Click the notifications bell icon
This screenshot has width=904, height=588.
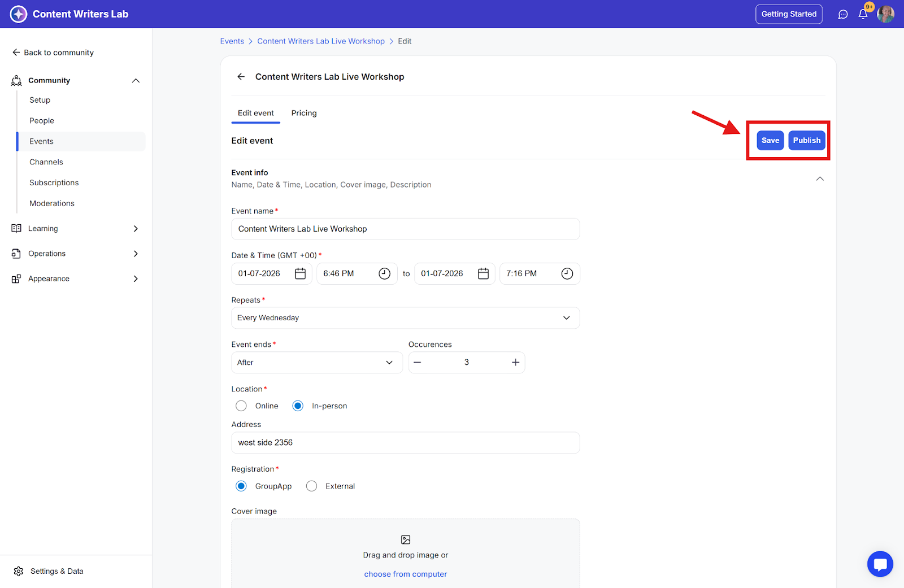[863, 15]
